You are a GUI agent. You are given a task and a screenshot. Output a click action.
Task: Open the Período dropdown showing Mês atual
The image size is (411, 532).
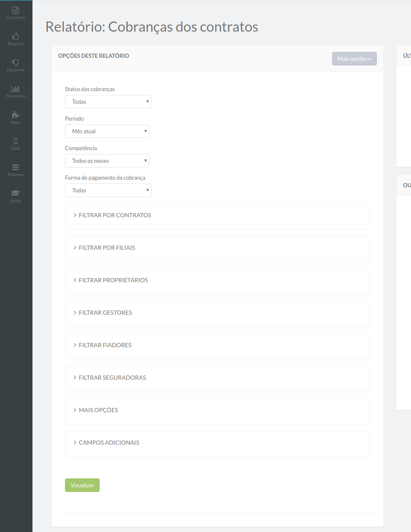[x=107, y=131]
